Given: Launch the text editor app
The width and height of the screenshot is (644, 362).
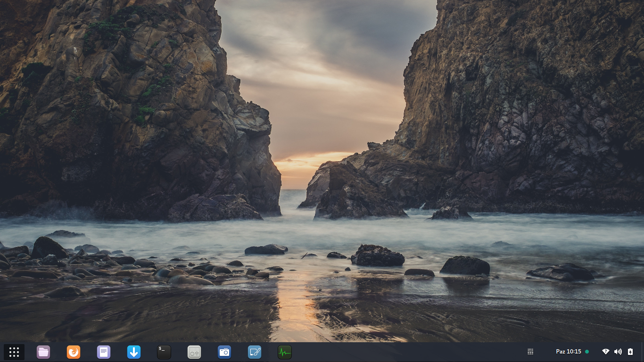Looking at the screenshot, I should (104, 352).
